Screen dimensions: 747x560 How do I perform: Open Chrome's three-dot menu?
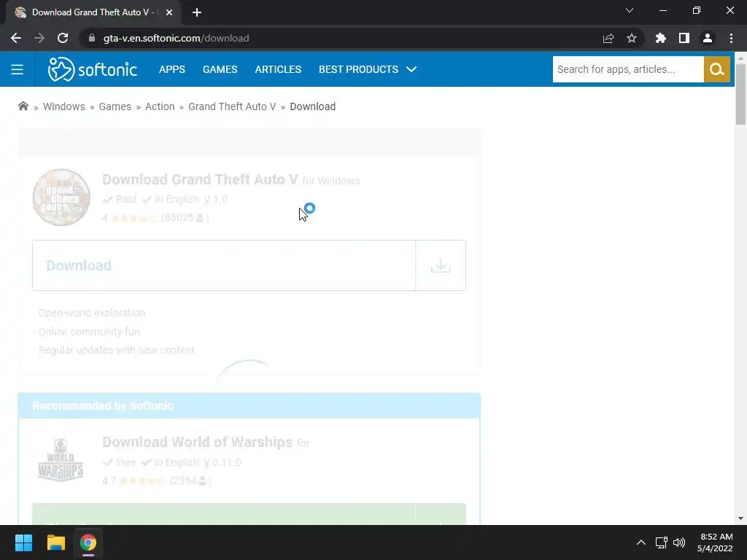731,38
